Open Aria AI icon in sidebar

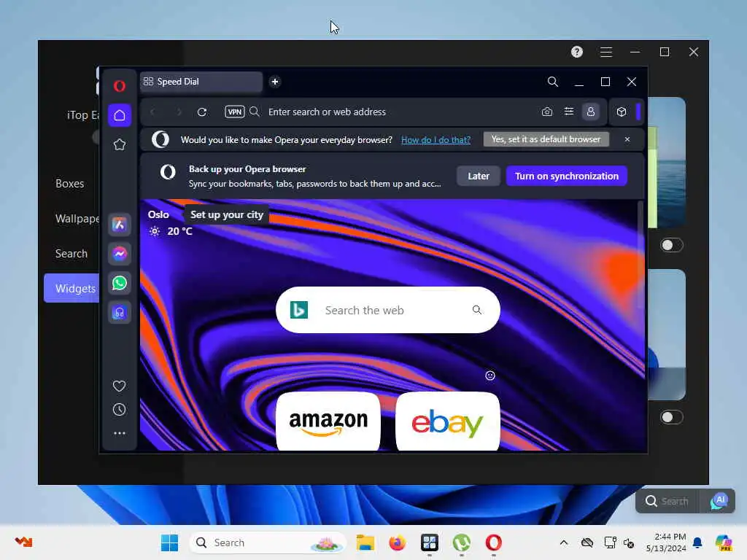(120, 225)
